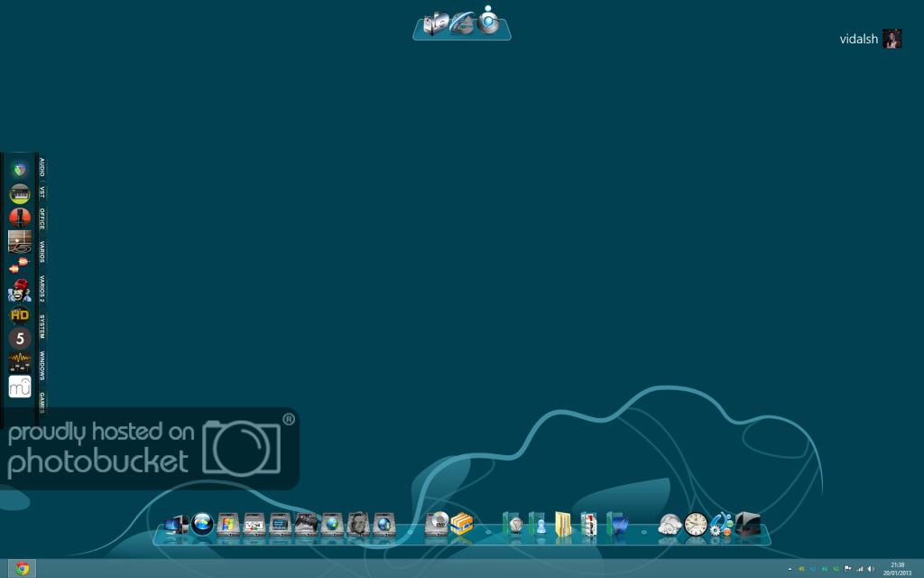Launch the orange waveform mixer app
Viewport: 924px width, 578px height.
click(20, 362)
